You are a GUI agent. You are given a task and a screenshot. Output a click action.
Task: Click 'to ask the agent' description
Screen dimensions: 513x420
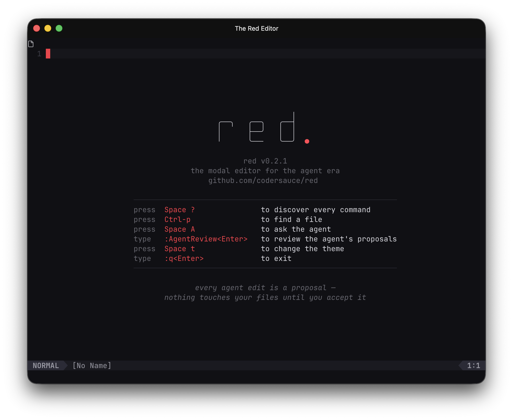click(x=296, y=229)
